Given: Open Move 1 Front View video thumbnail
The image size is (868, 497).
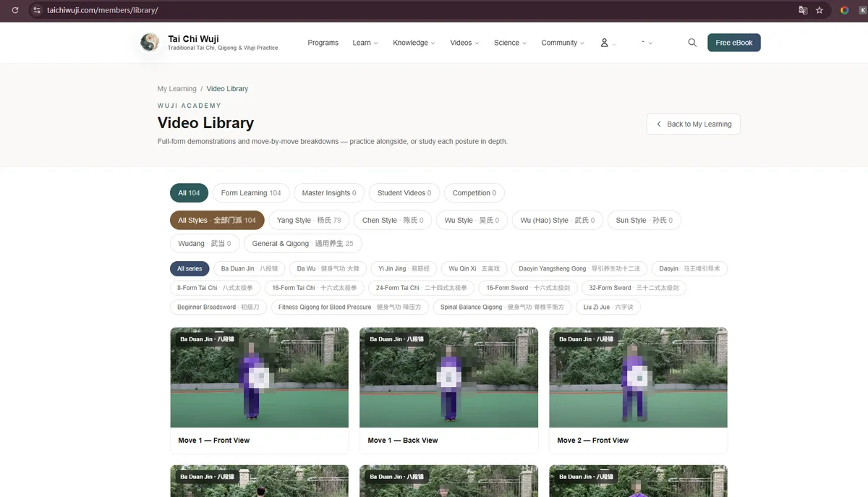Looking at the screenshot, I should point(260,378).
